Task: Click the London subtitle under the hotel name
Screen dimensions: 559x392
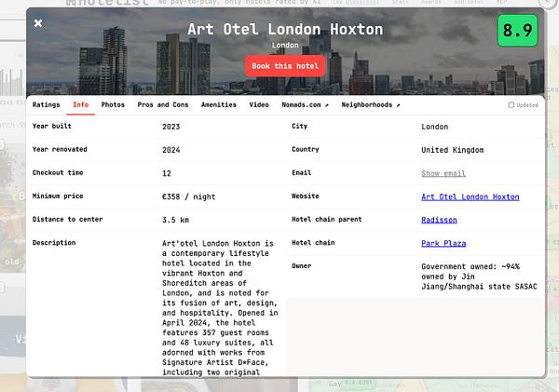Action: [285, 46]
